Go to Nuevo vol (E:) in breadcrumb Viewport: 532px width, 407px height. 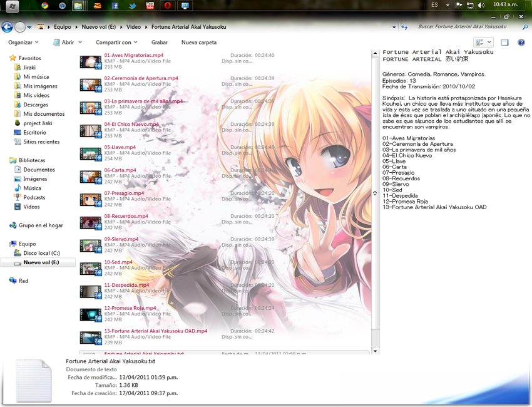click(98, 27)
